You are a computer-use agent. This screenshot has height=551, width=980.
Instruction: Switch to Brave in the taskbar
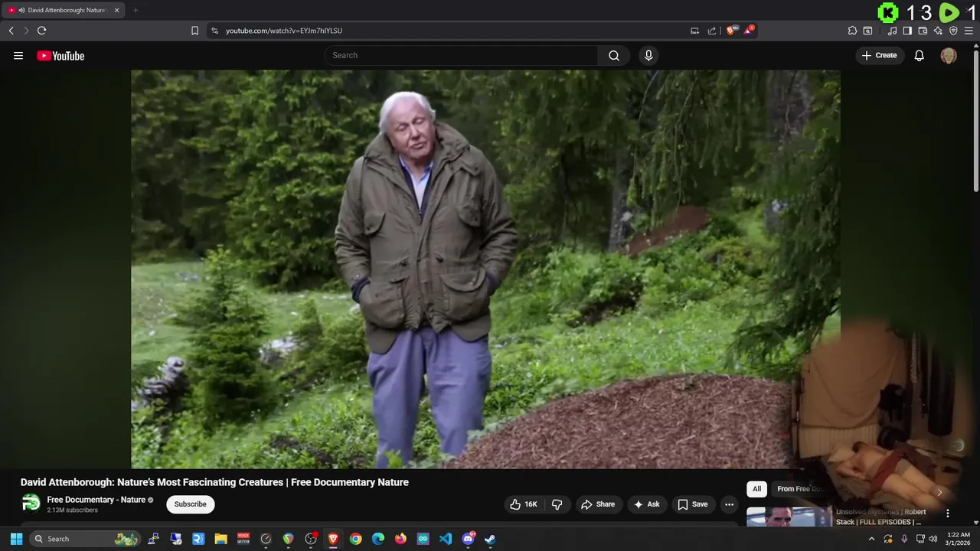pyautogui.click(x=333, y=539)
